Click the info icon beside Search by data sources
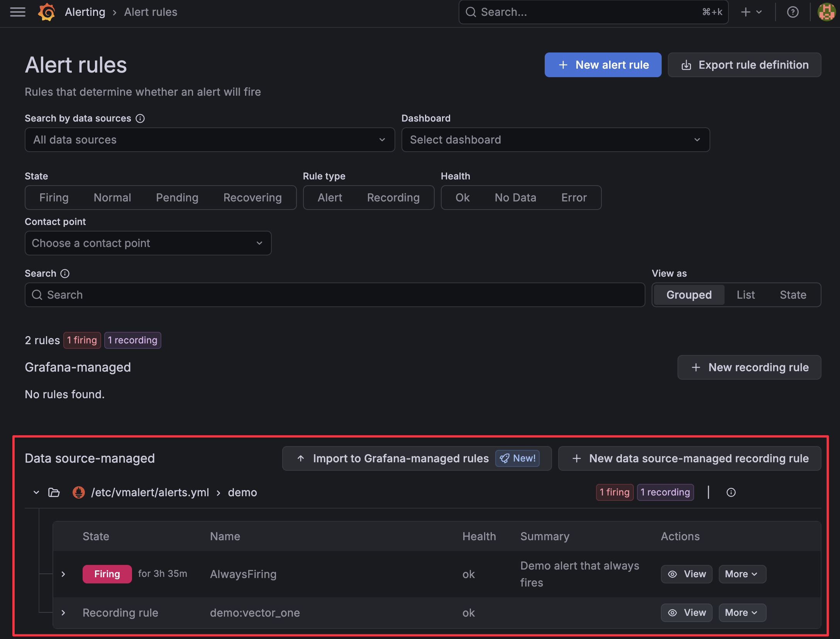This screenshot has width=840, height=639. (140, 118)
